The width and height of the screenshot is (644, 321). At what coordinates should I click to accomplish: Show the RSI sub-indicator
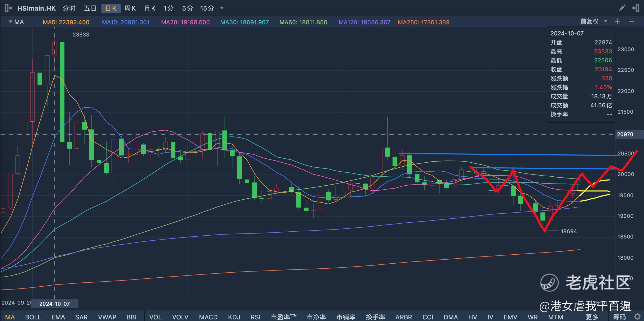tap(255, 317)
